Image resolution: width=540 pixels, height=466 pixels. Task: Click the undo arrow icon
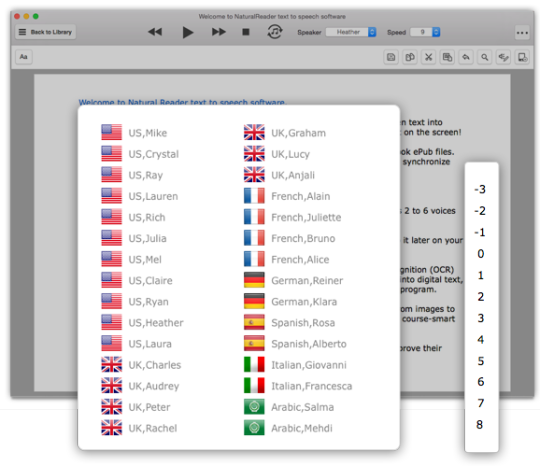466,57
